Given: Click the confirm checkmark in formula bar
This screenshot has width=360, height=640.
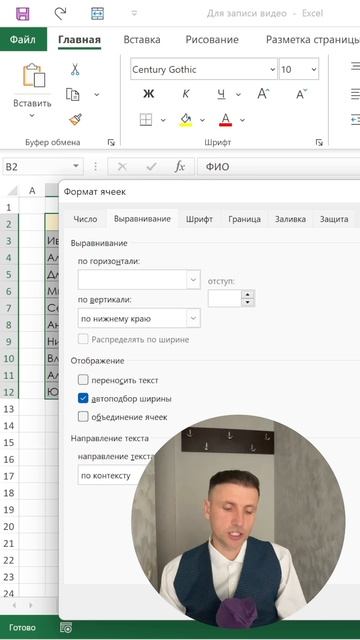Looking at the screenshot, I should pos(151,167).
